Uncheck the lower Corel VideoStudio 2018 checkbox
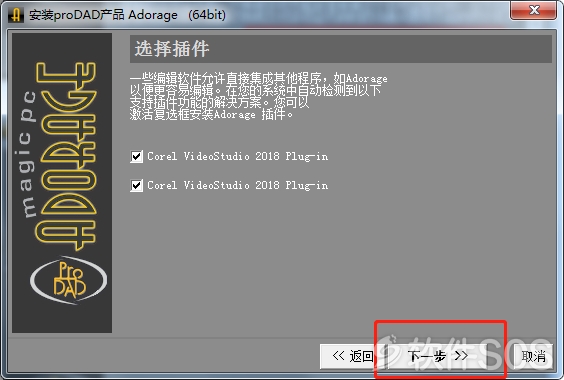 [136, 185]
